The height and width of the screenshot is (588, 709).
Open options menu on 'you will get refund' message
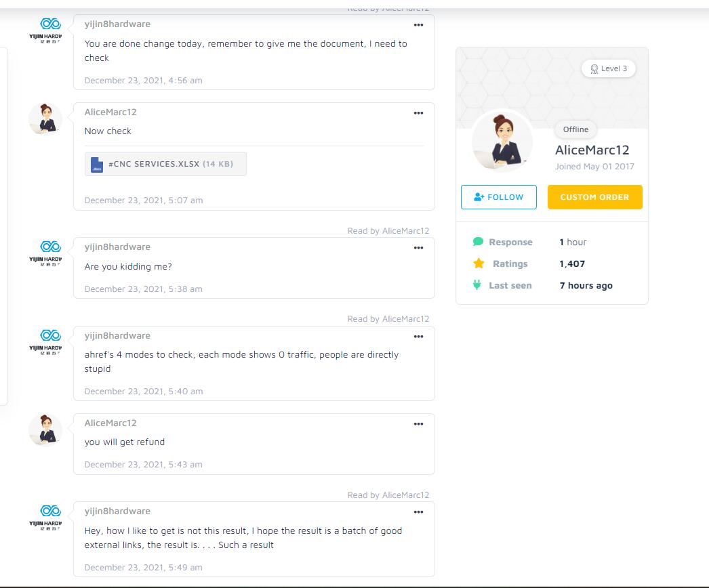[x=418, y=424]
